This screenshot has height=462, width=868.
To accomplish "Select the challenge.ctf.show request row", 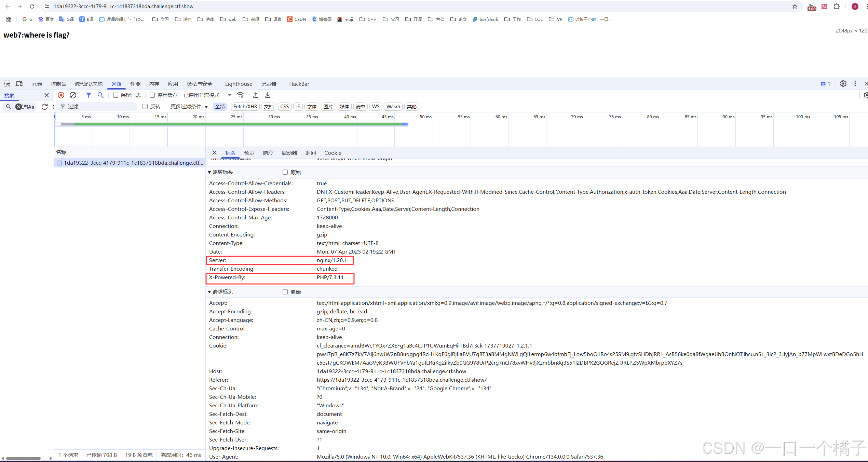I will coord(133,163).
